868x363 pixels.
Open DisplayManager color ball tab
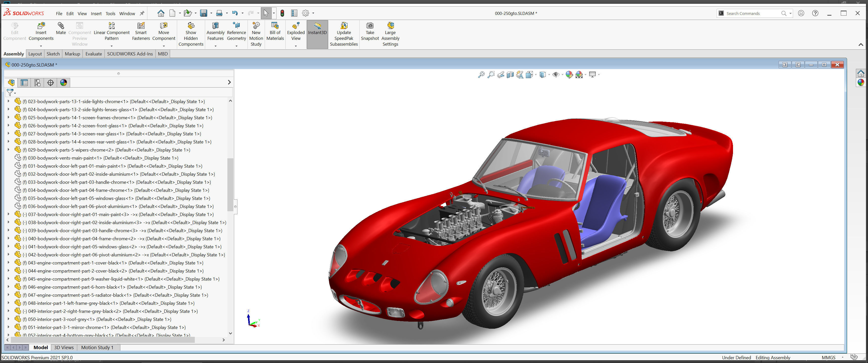63,82
